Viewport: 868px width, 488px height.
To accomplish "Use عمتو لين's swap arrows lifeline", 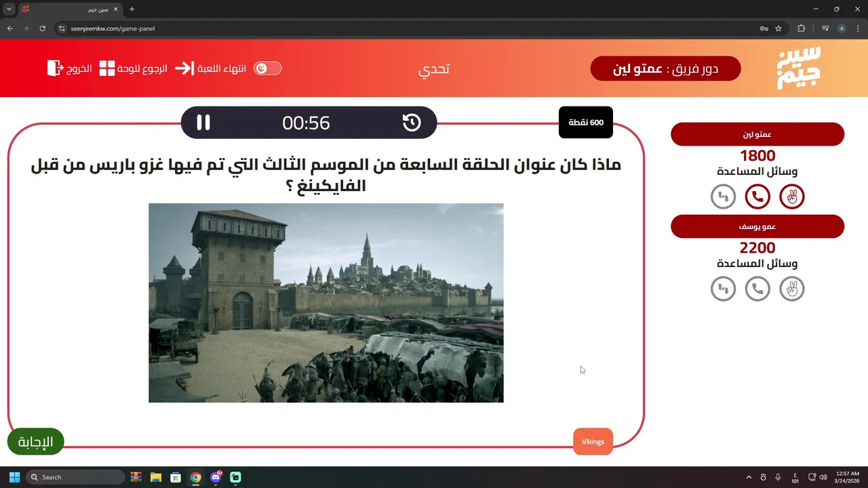I will pos(723,197).
